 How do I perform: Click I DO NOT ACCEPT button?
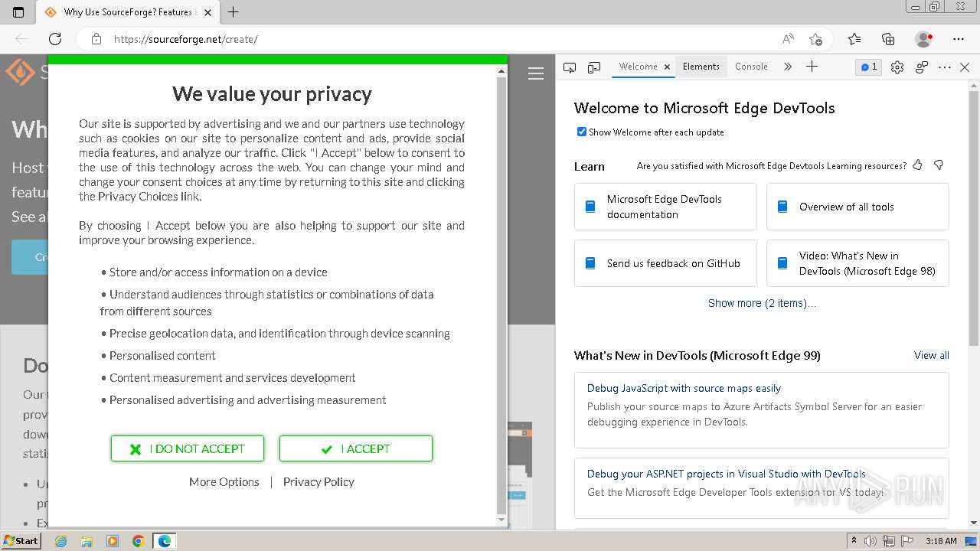tap(188, 448)
